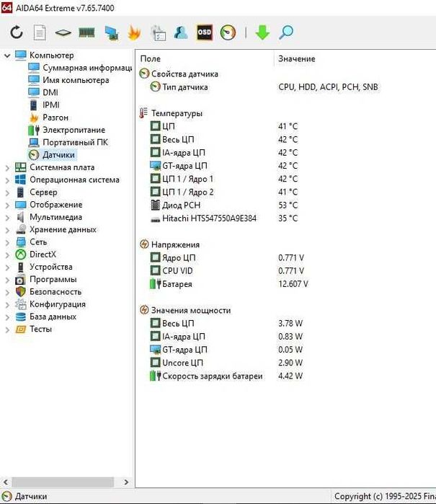
Task: Click the tree horizontal scrollbar thumb
Action: tap(63, 482)
